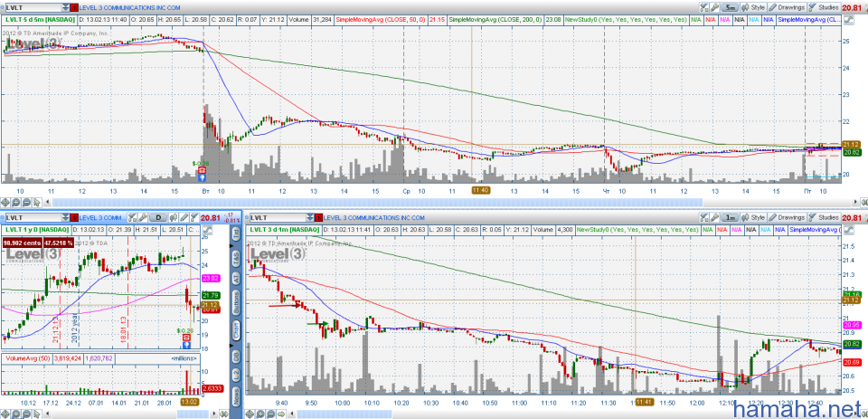Zoom out on the 1m chart
Screen dimensions: 868x419
[x=270, y=414]
